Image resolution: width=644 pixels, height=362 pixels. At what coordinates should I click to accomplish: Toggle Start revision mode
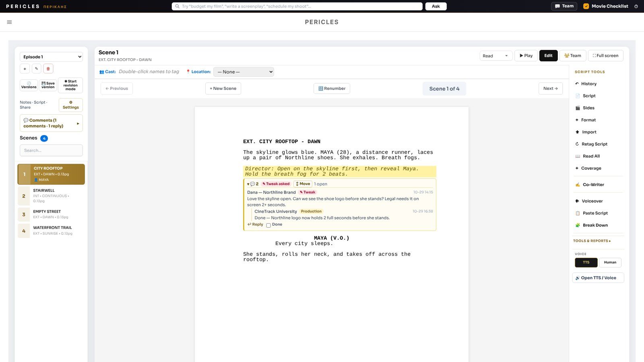coord(70,85)
